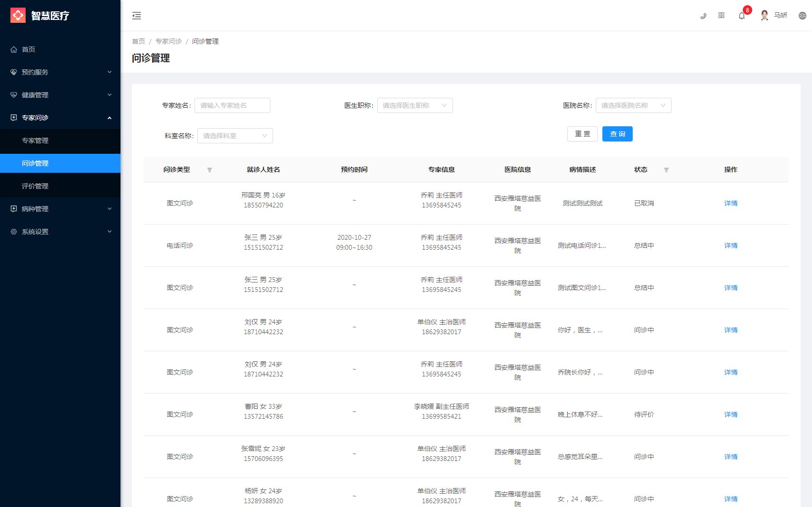Image resolution: width=812 pixels, height=507 pixels.
Task: Click 总感觉耳朵里... description cell
Action: pyautogui.click(x=580, y=457)
